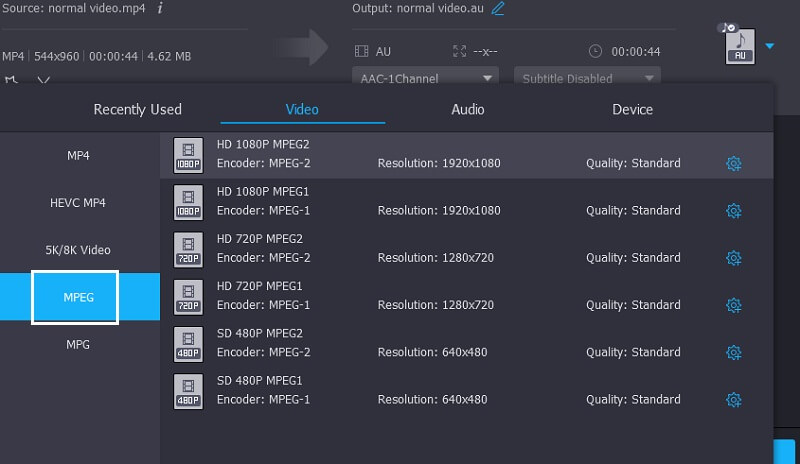Open settings gear for HD 1080P MPEG1
This screenshot has width=800, height=464.
pyautogui.click(x=733, y=211)
